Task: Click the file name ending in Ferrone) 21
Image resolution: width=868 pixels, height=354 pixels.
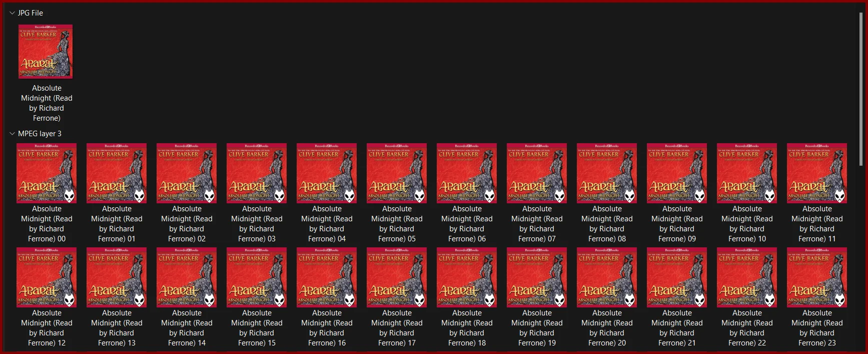Action: pos(677,328)
